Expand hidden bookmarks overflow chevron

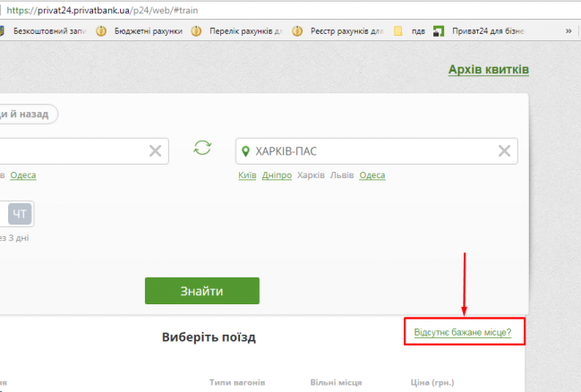pyautogui.click(x=568, y=31)
